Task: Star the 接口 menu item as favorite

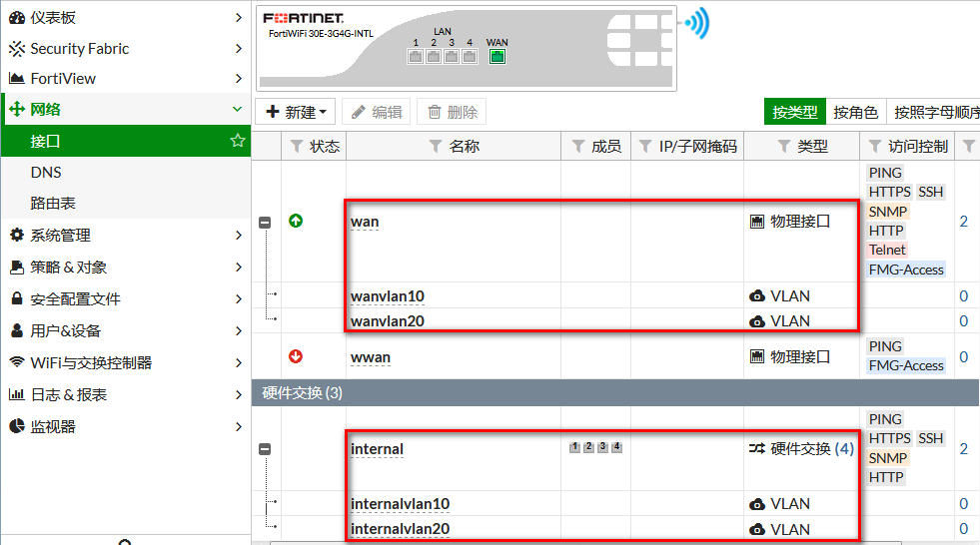Action: [x=238, y=141]
